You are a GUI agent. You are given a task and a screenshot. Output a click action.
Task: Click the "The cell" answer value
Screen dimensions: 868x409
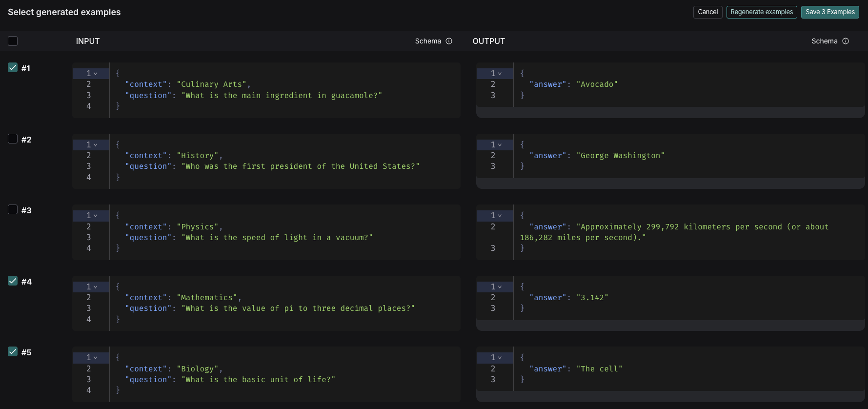[x=600, y=369]
